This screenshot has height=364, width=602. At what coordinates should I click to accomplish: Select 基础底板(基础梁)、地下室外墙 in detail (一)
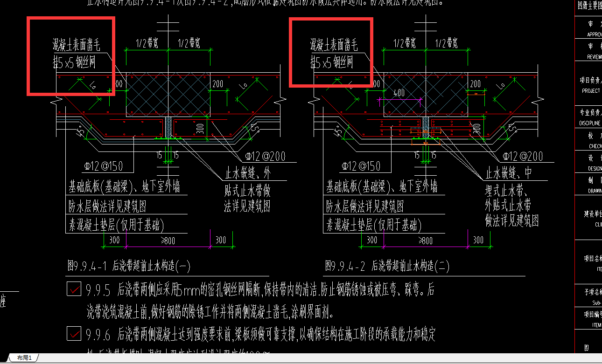click(x=125, y=187)
